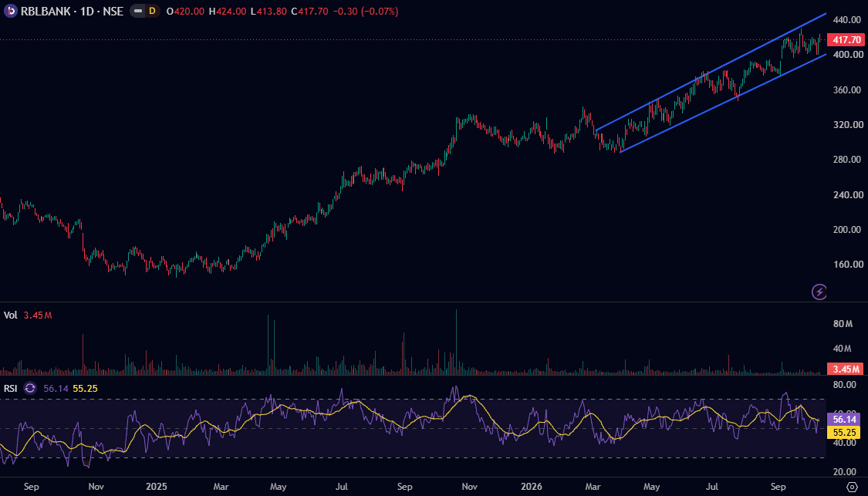The image size is (868, 496).
Task: Click the 80 M volume axis label
Action: pyautogui.click(x=843, y=324)
